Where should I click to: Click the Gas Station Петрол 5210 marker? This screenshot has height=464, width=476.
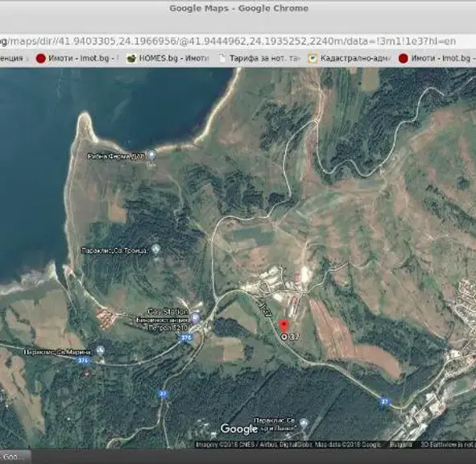(195, 318)
